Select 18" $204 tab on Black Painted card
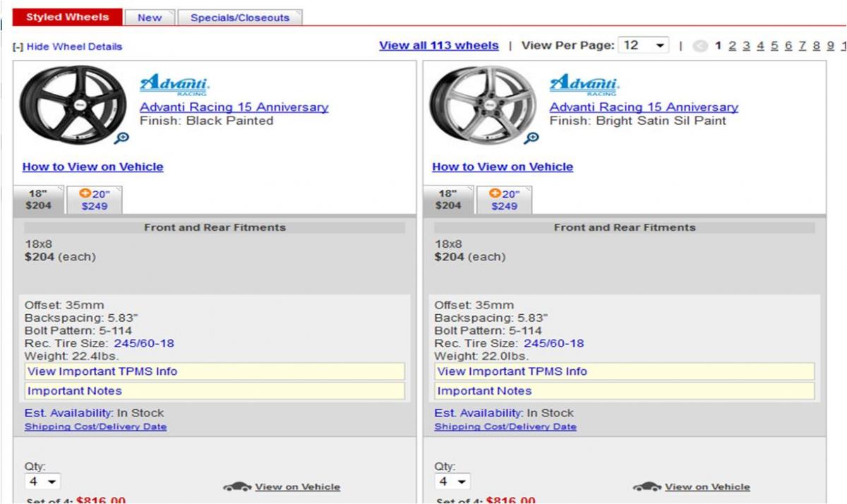Image resolution: width=847 pixels, height=504 pixels. (x=40, y=200)
